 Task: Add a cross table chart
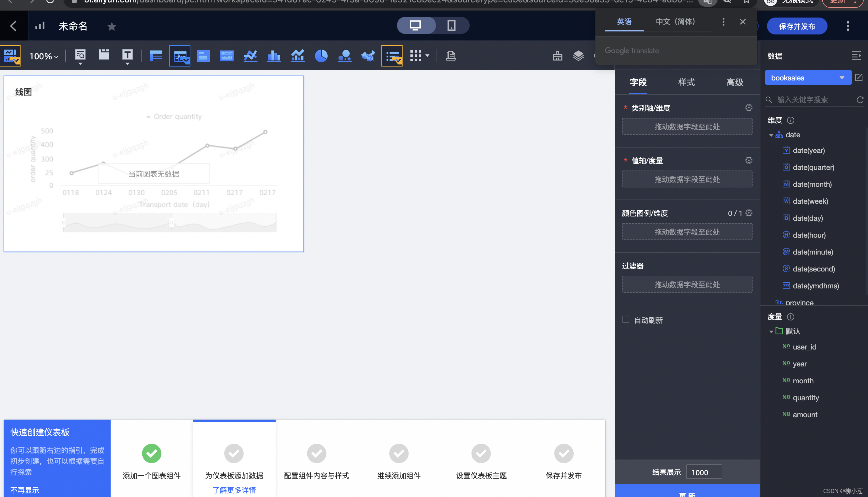pyautogui.click(x=156, y=56)
